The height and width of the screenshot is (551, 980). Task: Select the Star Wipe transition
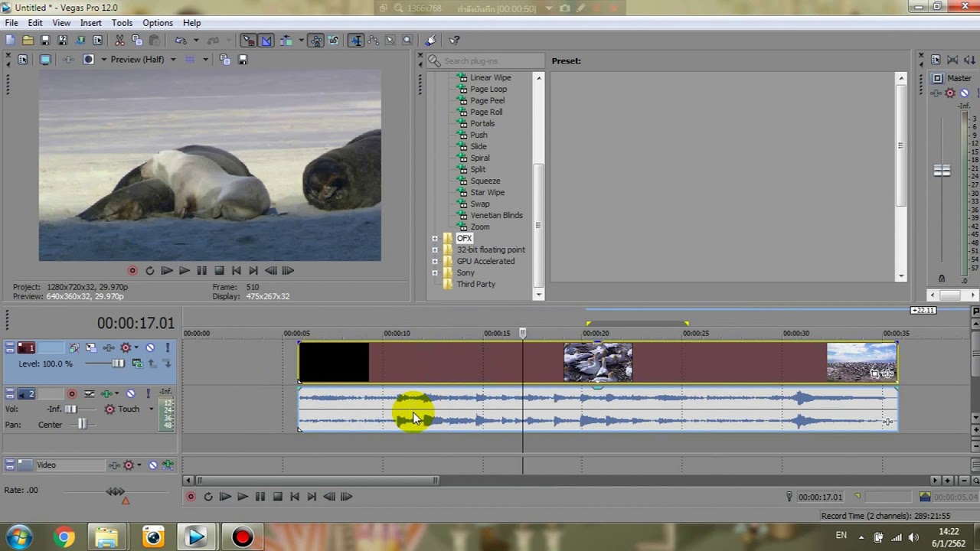[x=487, y=192]
